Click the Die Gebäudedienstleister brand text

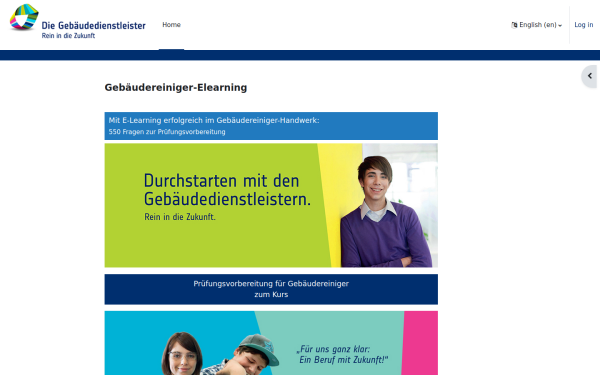click(93, 26)
